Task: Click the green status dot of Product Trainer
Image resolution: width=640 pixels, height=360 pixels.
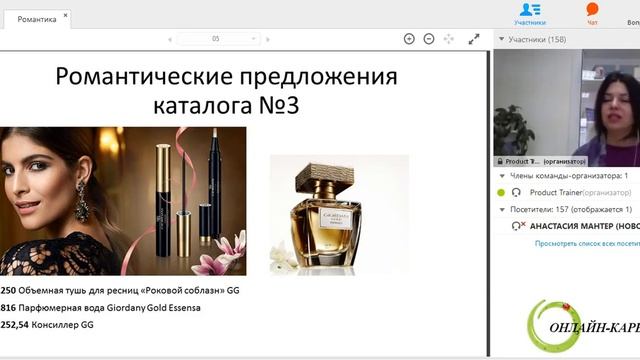Action: [501, 193]
